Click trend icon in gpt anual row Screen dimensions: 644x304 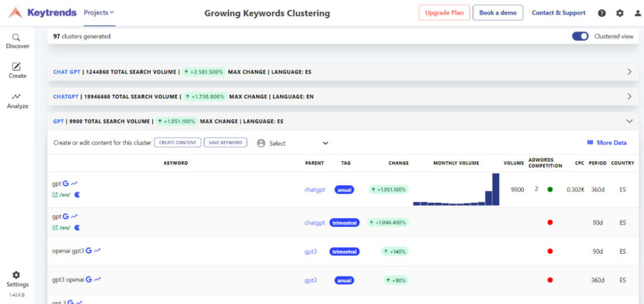click(74, 184)
